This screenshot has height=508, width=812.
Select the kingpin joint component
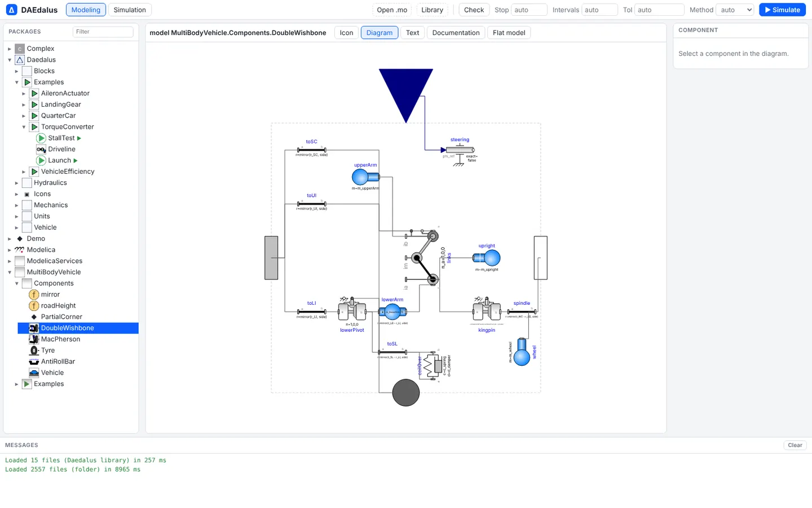pyautogui.click(x=487, y=310)
